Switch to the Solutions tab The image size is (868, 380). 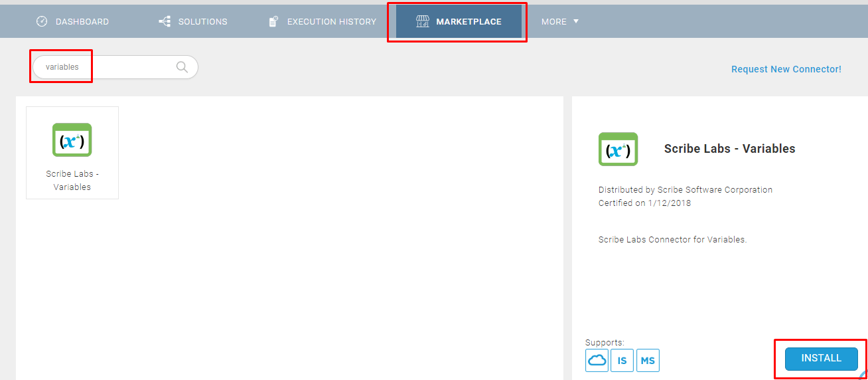coord(193,21)
